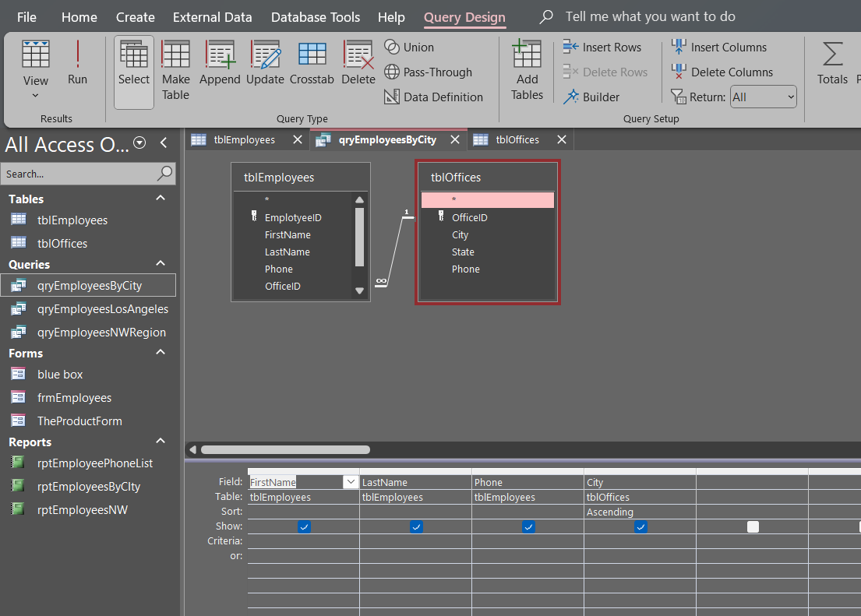The height and width of the screenshot is (616, 861).
Task: Open rptEmployeesNW report
Action: point(83,510)
